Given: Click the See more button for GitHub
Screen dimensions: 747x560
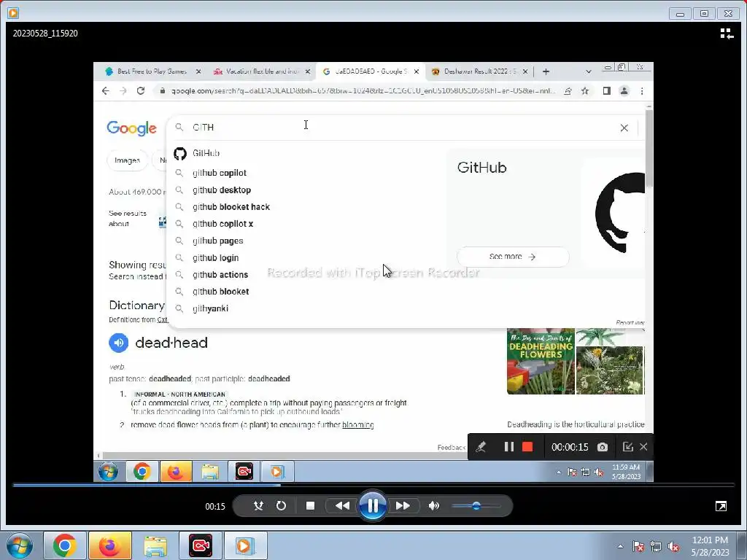Looking at the screenshot, I should tap(513, 257).
